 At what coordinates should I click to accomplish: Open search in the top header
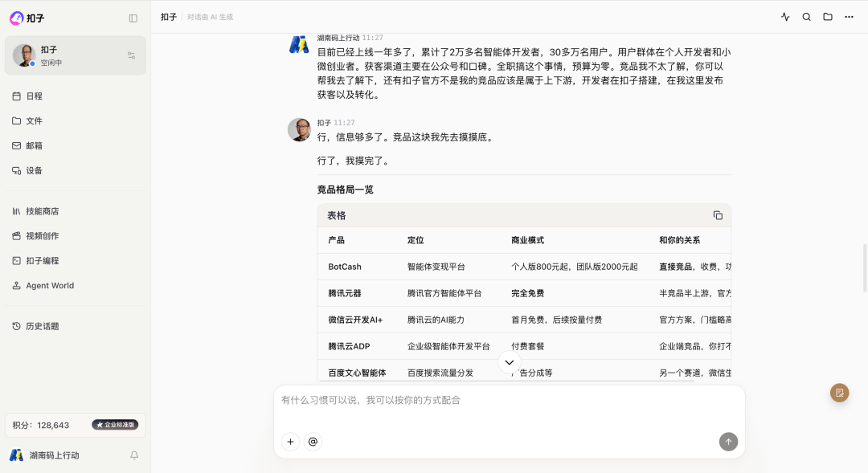pos(807,17)
